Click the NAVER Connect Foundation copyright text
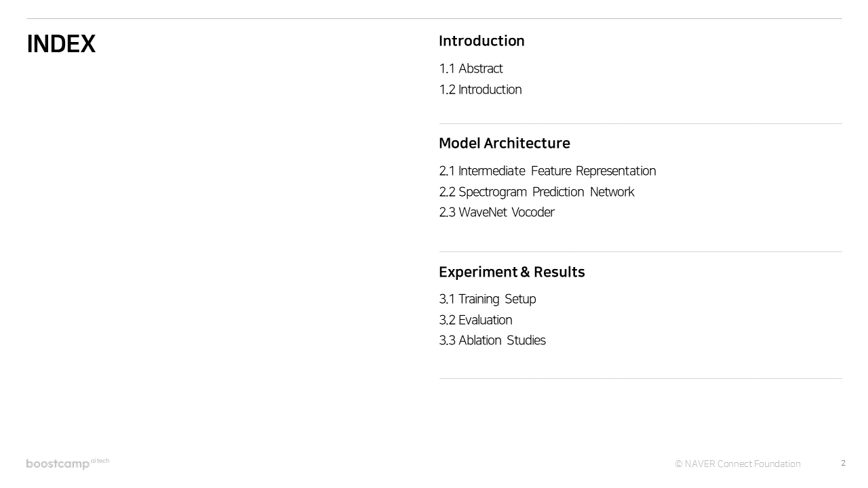 (738, 464)
